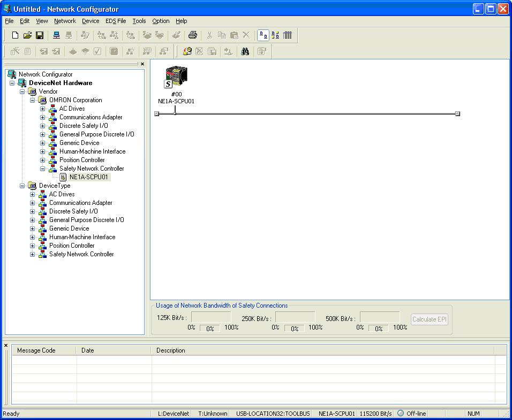Image resolution: width=512 pixels, height=420 pixels.
Task: Click the Message Code column header
Action: click(44, 350)
